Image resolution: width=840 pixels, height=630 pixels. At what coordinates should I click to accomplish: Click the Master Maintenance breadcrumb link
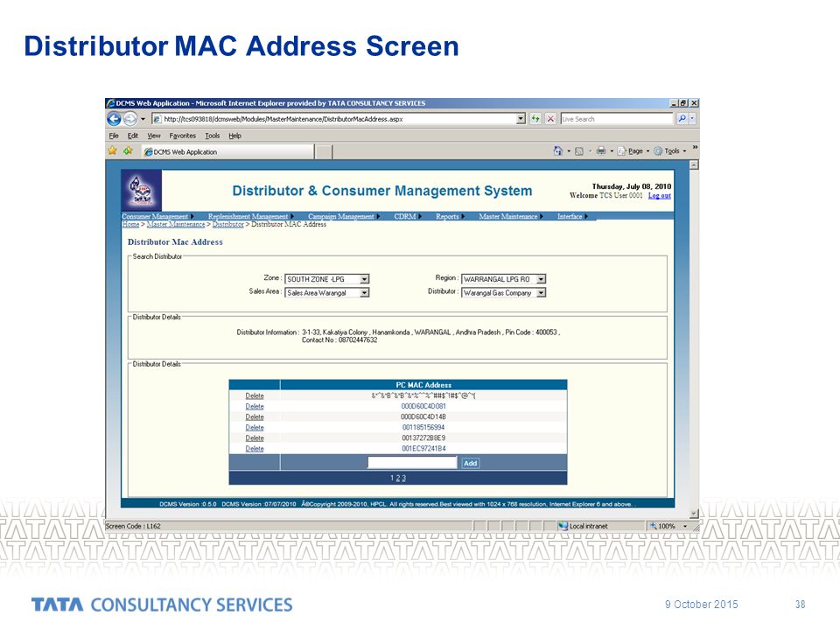tap(176, 224)
